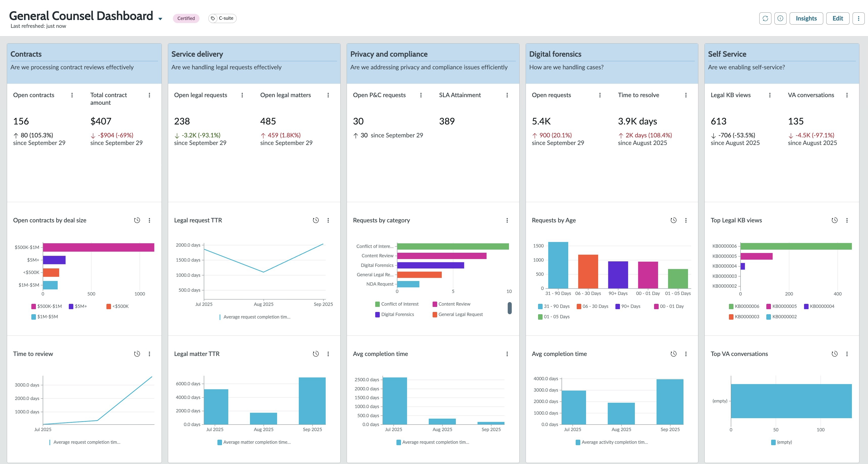
Task: Open options menu for Top VA conversations
Action: coord(847,354)
